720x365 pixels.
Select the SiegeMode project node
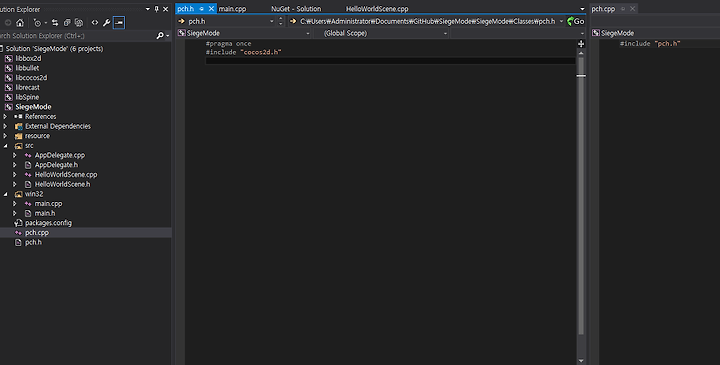point(34,107)
